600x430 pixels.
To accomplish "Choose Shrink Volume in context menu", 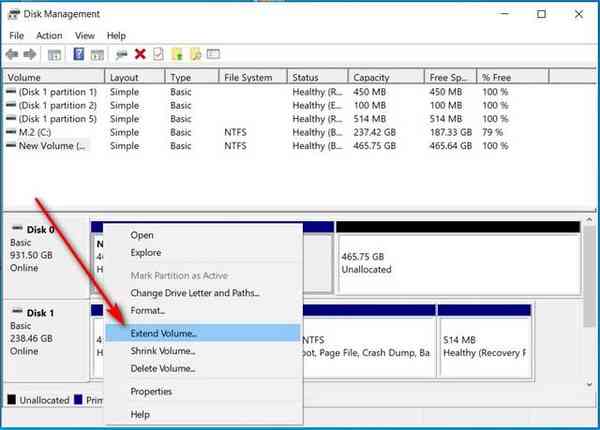I will [x=163, y=351].
